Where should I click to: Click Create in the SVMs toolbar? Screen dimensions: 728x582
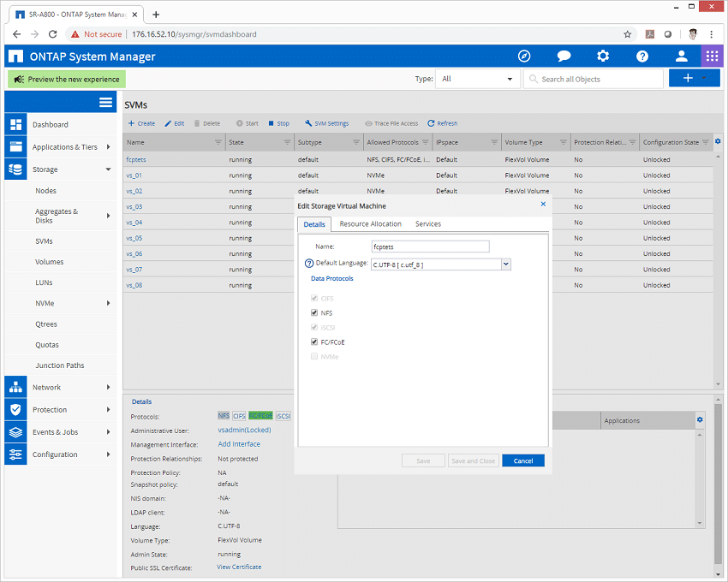(141, 123)
